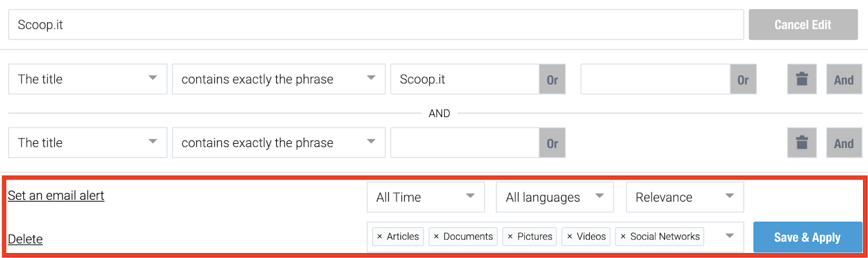Remove the Articles tag
Screen dimensions: 868x258
click(x=380, y=236)
